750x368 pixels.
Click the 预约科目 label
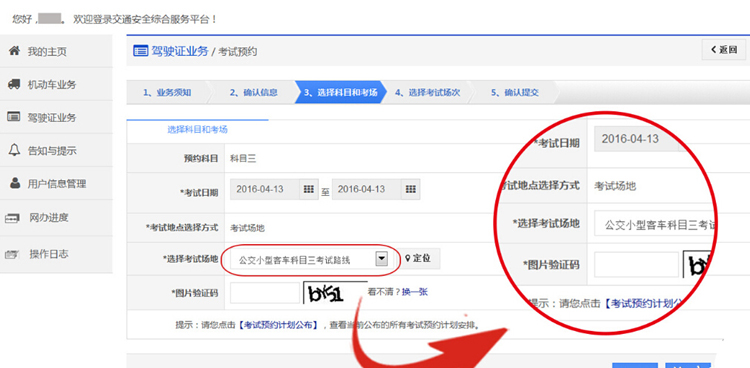201,158
